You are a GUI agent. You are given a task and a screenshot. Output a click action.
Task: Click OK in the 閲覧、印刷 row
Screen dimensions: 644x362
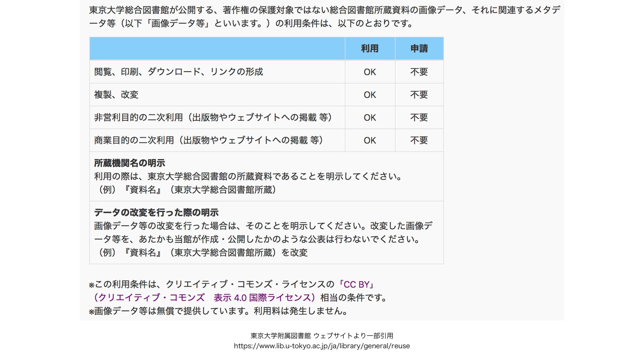coord(370,72)
